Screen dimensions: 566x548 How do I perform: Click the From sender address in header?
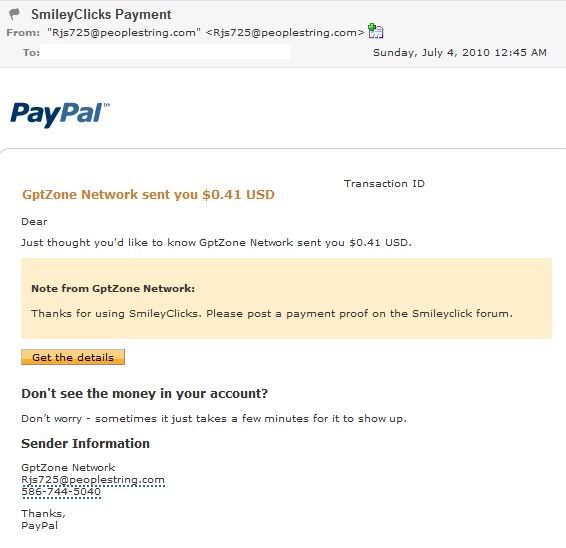[x=206, y=32]
